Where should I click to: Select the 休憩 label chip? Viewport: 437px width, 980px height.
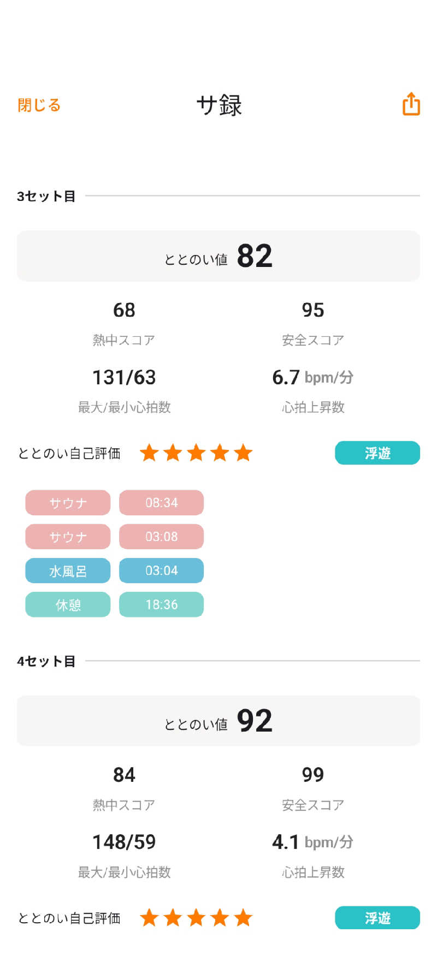[x=68, y=604]
